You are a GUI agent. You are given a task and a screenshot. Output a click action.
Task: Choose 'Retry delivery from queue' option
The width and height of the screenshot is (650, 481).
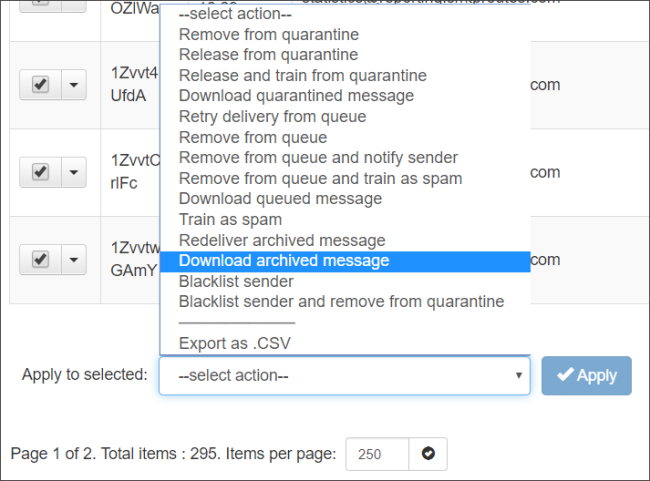click(272, 117)
